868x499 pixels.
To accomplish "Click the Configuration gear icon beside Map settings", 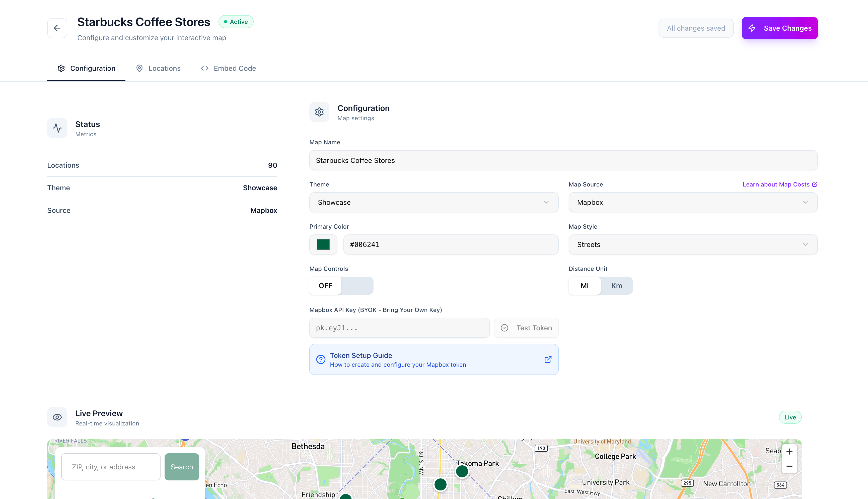I will coord(319,112).
